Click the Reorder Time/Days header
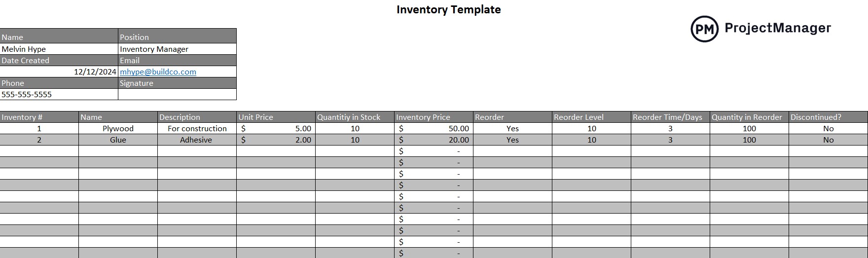868x258 pixels. pos(671,117)
